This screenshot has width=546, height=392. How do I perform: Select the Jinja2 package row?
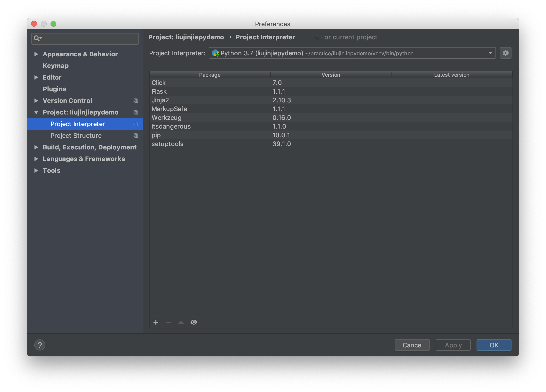(331, 100)
